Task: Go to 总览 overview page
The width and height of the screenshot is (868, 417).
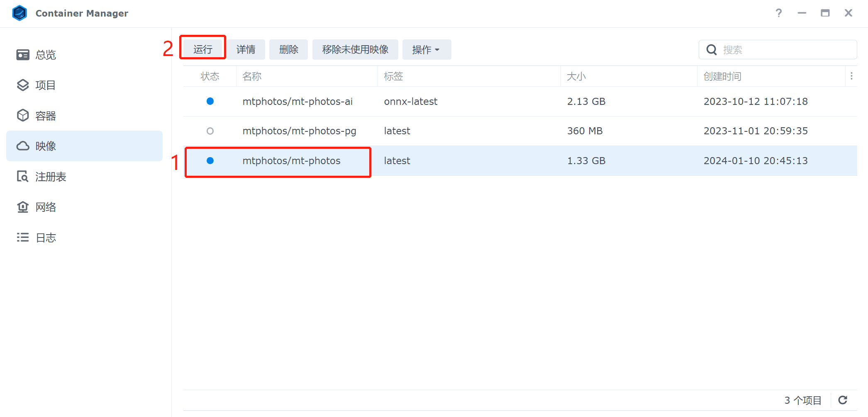Action: click(85, 55)
